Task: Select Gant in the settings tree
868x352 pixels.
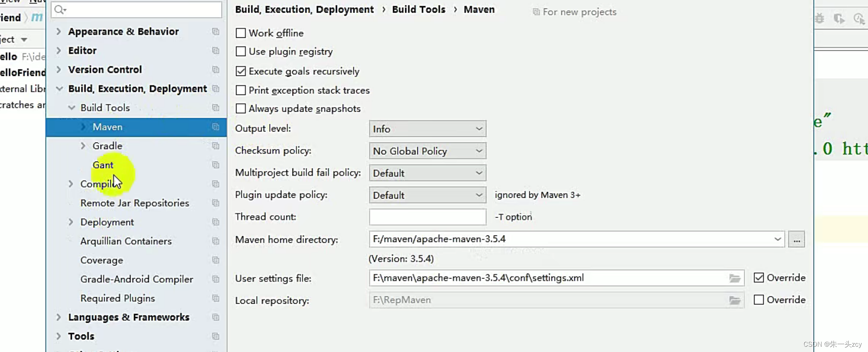Action: point(103,165)
